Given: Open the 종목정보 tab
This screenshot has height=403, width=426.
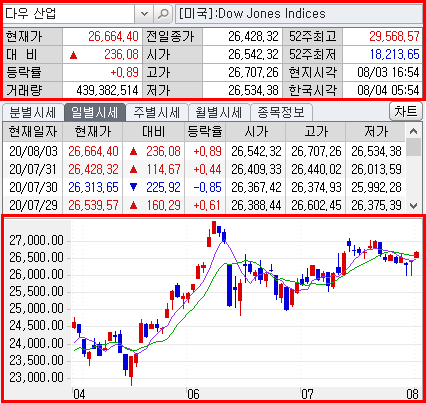Looking at the screenshot, I should click(x=281, y=112).
